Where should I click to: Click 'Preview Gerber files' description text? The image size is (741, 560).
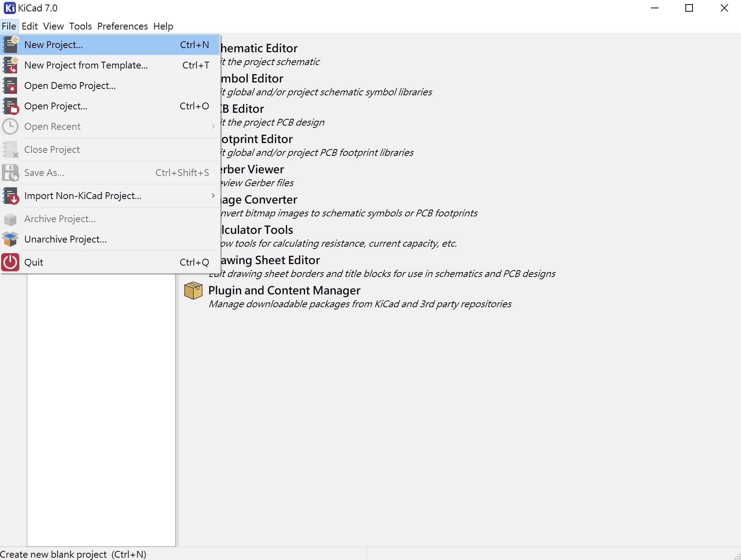tap(257, 183)
